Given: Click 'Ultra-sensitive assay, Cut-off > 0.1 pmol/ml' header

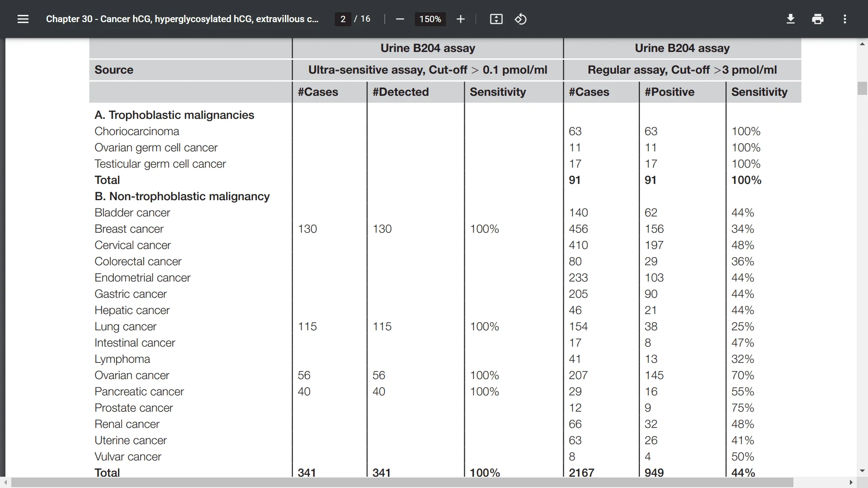Looking at the screenshot, I should [x=428, y=70].
